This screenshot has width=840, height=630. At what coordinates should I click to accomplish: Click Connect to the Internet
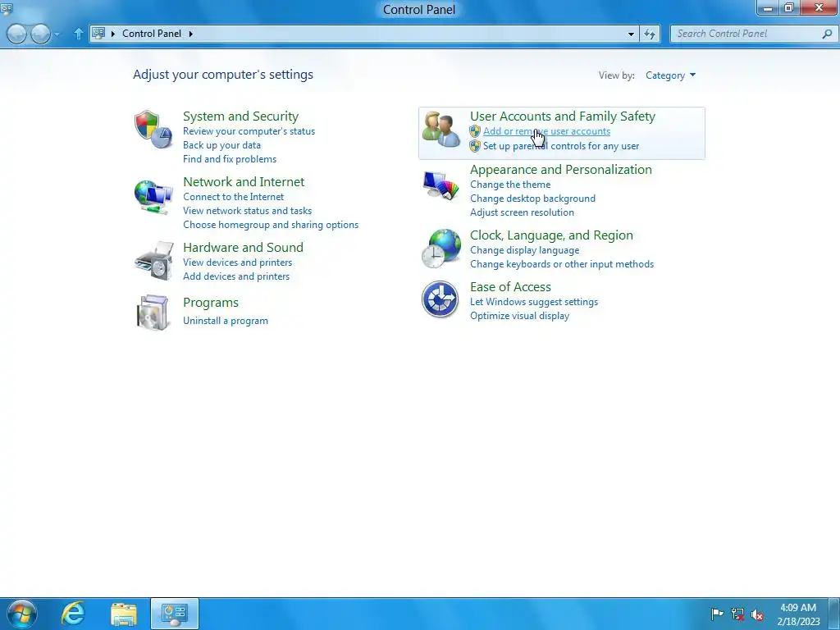(234, 197)
